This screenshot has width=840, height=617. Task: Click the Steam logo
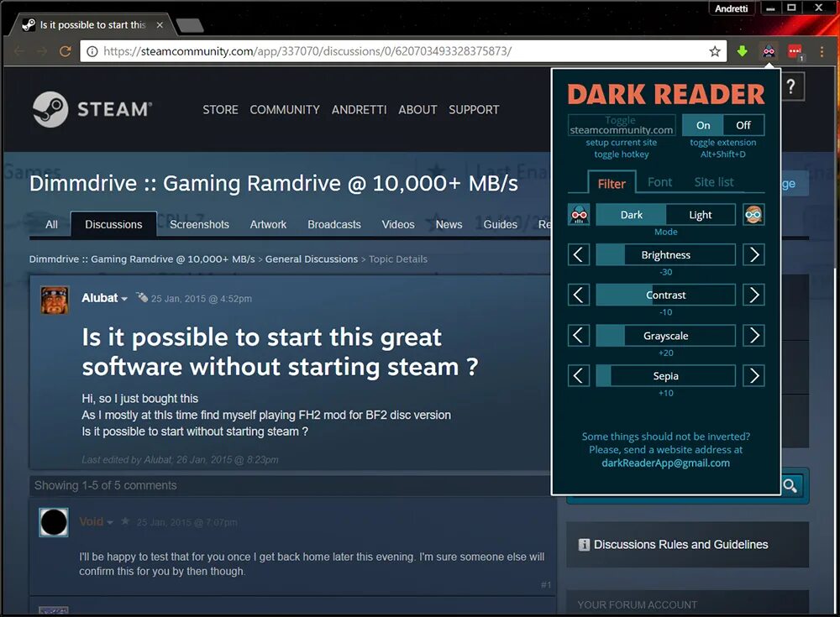pos(92,109)
